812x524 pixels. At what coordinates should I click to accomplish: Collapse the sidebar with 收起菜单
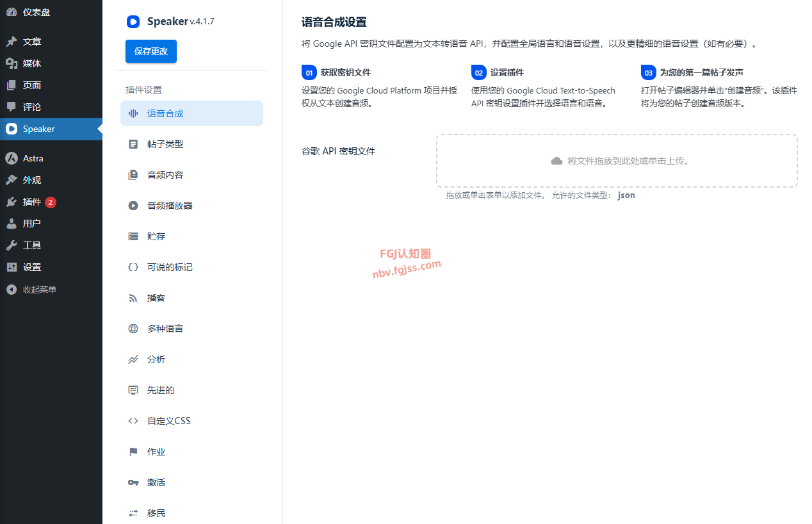pos(51,290)
